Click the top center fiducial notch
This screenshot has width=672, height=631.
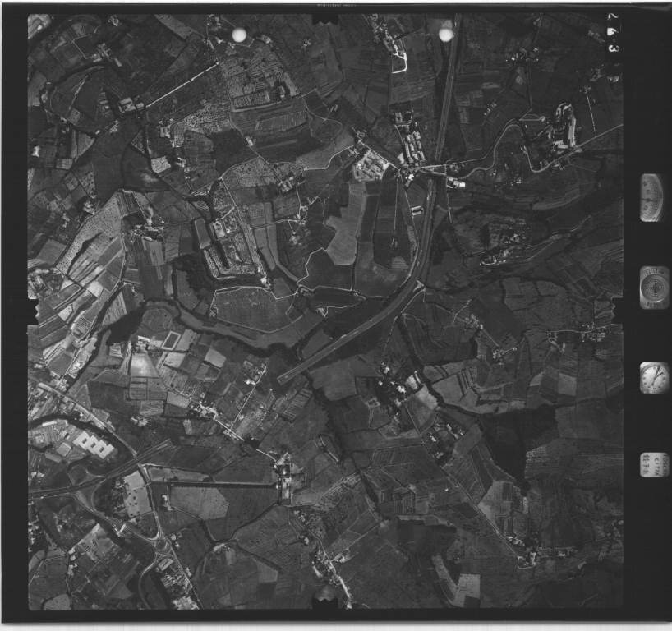[326, 16]
